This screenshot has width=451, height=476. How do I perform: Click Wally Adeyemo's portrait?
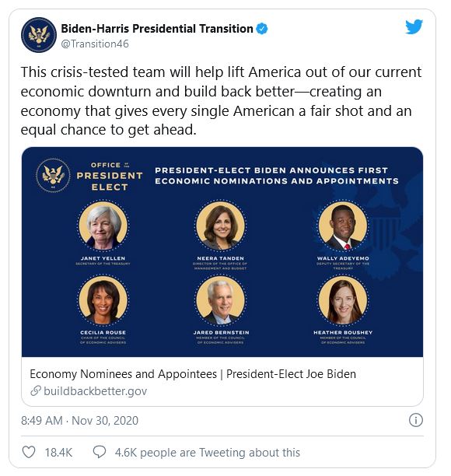pos(343,226)
